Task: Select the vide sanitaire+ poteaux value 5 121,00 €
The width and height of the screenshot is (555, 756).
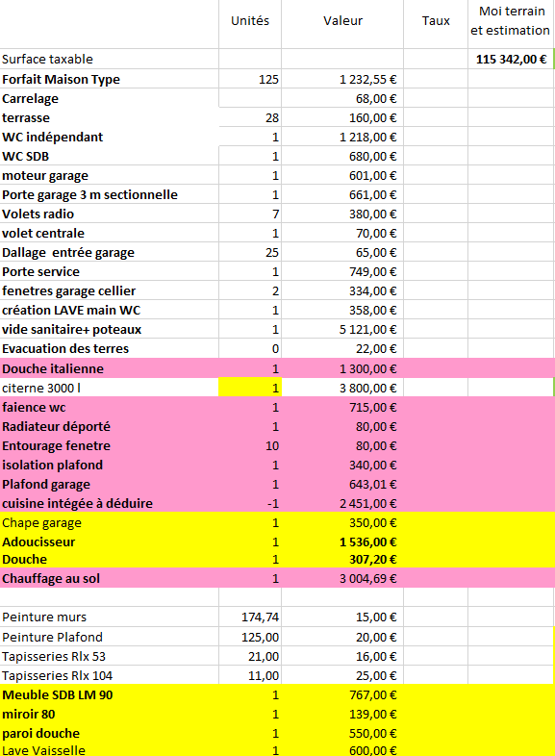Action: 342,329
